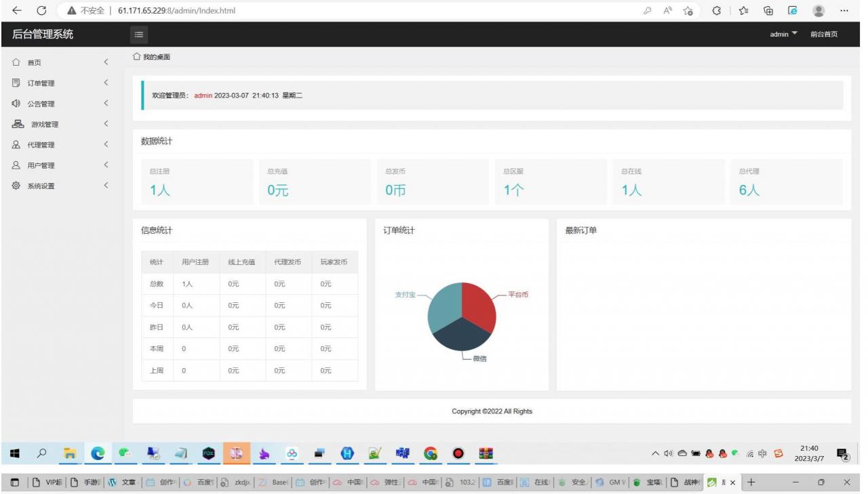Click the read aloud icon in address bar
Viewport: 868px width, 494px height.
click(x=667, y=10)
